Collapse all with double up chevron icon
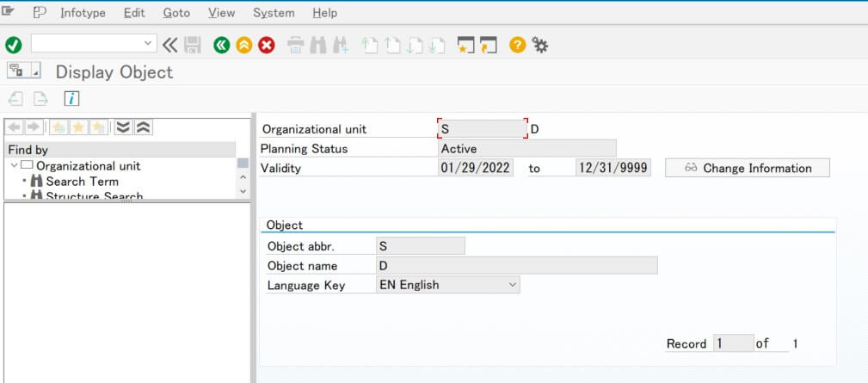Viewport: 868px width, 383px height. pos(143,127)
